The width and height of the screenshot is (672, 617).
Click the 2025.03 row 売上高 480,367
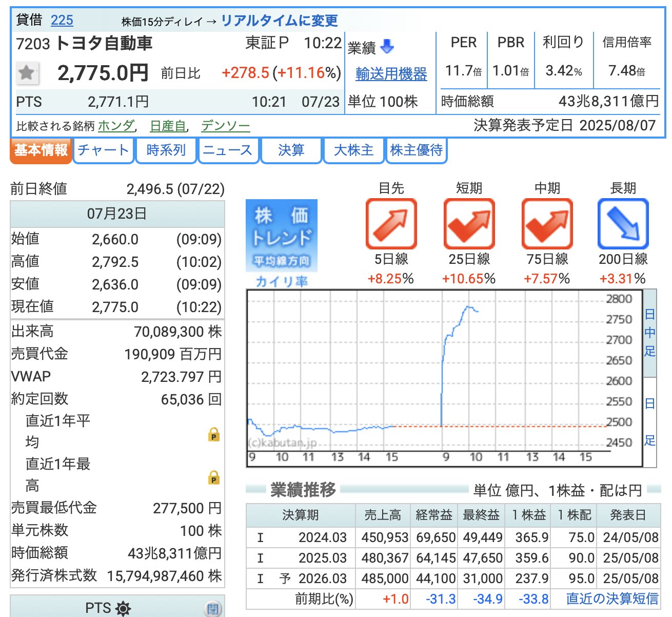(385, 558)
